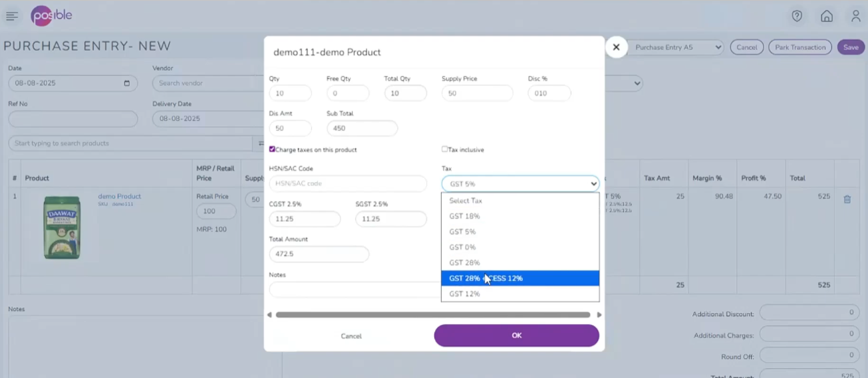
Task: Click the dialog horizontal scrollbar
Action: pyautogui.click(x=433, y=315)
